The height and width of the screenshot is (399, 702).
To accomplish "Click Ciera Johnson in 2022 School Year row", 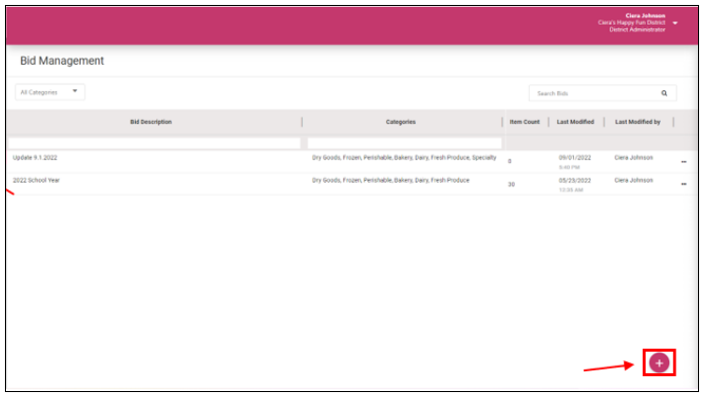I will [634, 180].
